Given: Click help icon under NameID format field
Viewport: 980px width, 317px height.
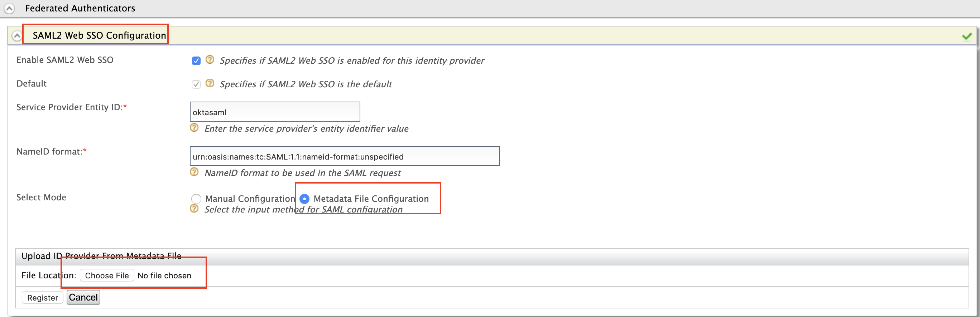Looking at the screenshot, I should 194,172.
